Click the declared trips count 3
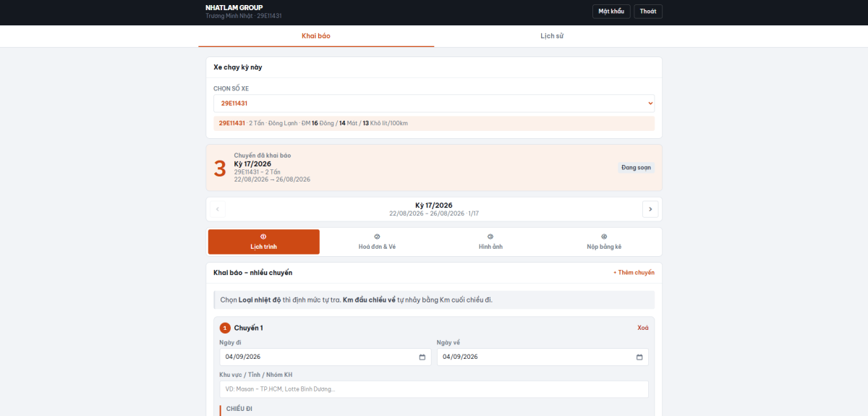This screenshot has height=416, width=868. pyautogui.click(x=220, y=169)
